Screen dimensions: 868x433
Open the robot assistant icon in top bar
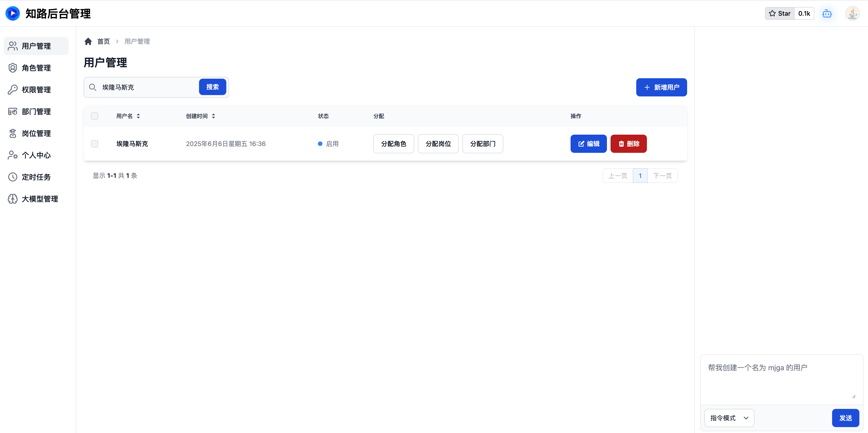pyautogui.click(x=827, y=13)
